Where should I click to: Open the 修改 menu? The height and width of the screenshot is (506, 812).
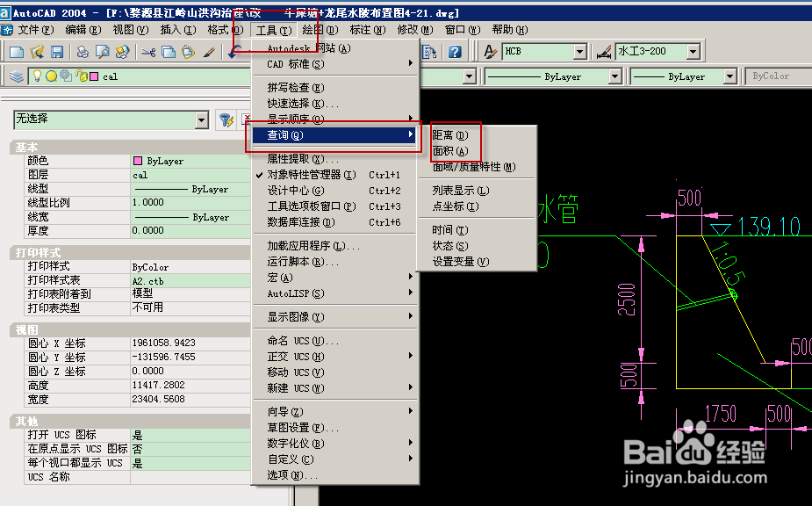[415, 30]
